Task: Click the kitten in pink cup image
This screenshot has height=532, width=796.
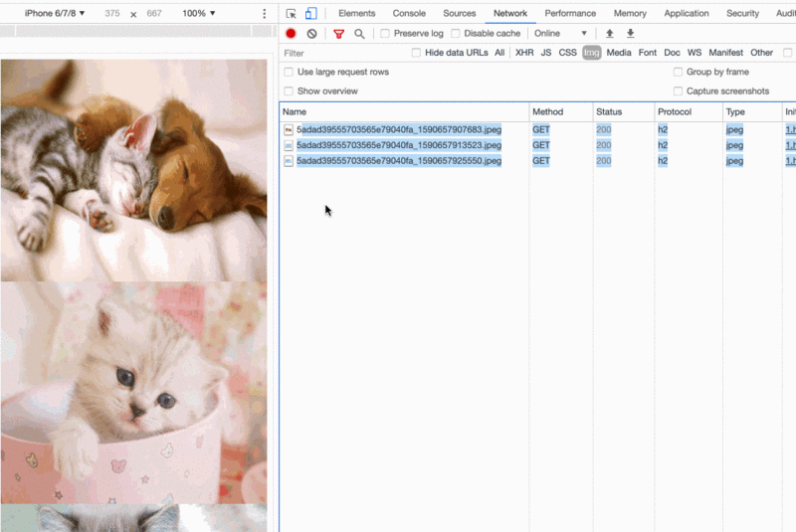Action: [x=134, y=393]
